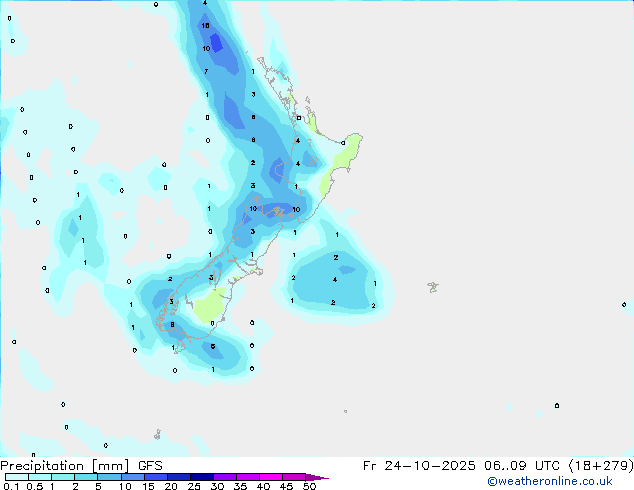Select the small subantarctic islands outline at bottom
This screenshot has height=490, width=634.
[x=157, y=434]
